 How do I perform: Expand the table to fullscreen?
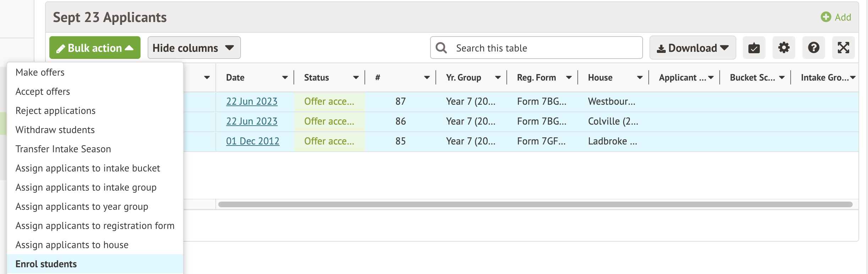point(843,48)
